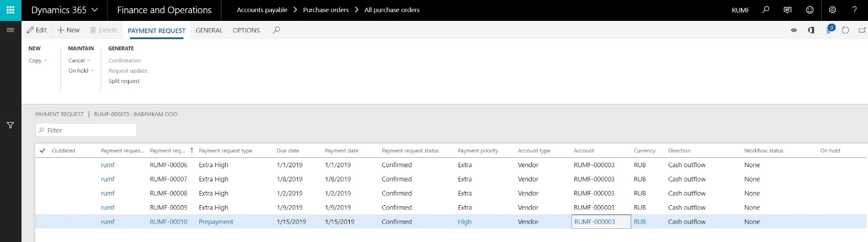Sort by the Due date column header
Image resolution: width=868 pixels, height=242 pixels.
point(287,151)
